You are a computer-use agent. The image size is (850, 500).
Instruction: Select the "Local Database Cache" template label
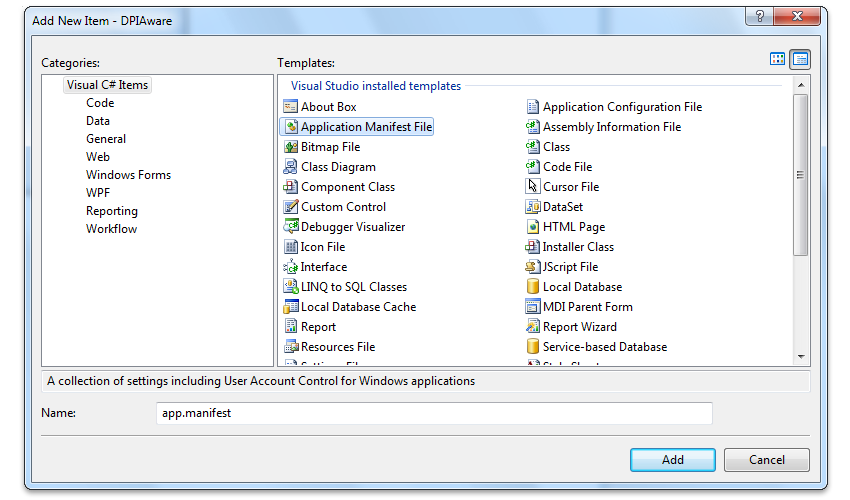click(x=358, y=307)
